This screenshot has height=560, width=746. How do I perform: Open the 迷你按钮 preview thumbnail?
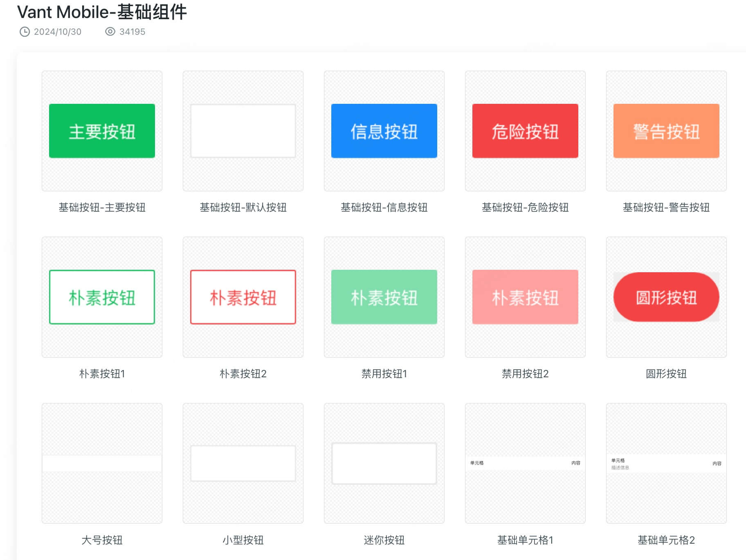(x=384, y=463)
